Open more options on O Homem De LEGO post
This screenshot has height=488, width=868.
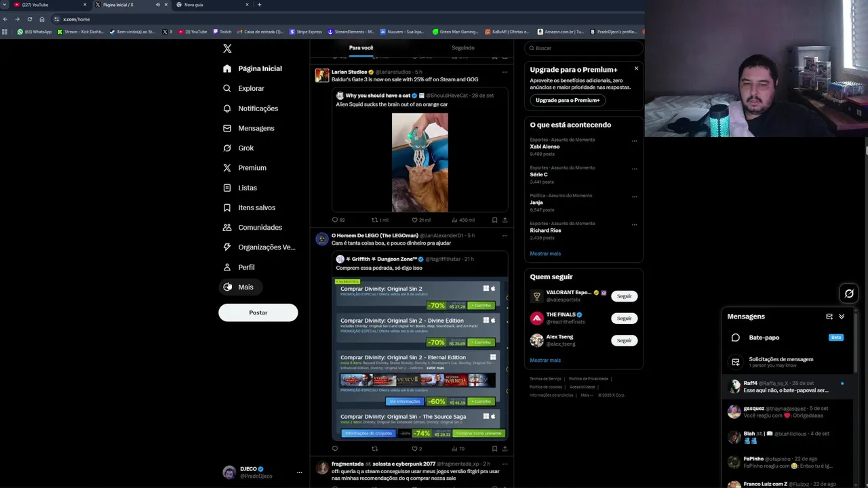505,236
